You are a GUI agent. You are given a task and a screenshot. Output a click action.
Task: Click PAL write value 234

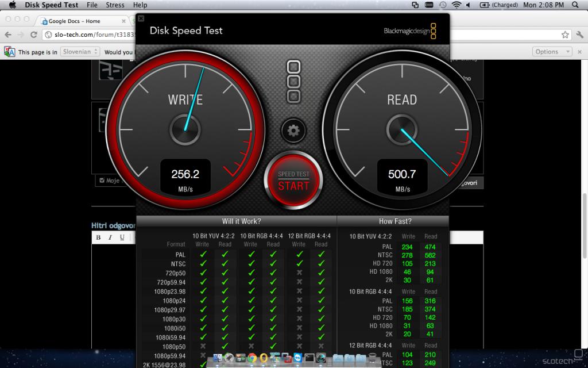pos(407,247)
